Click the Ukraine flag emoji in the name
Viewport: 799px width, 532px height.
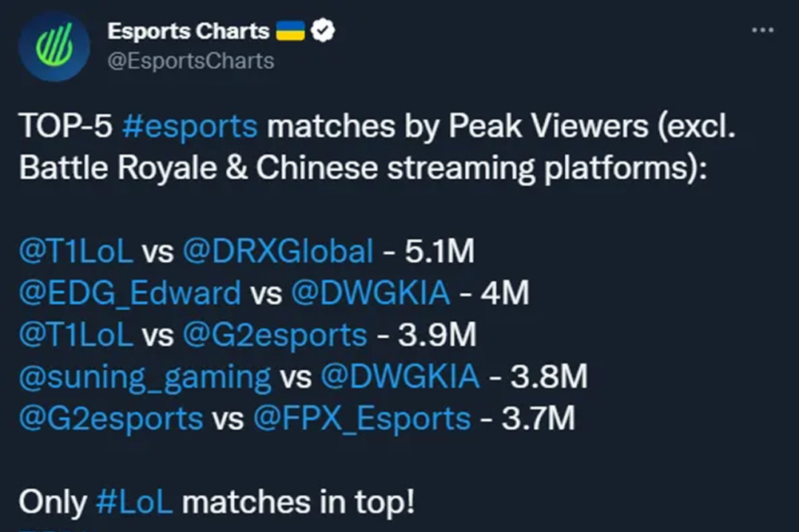291,31
